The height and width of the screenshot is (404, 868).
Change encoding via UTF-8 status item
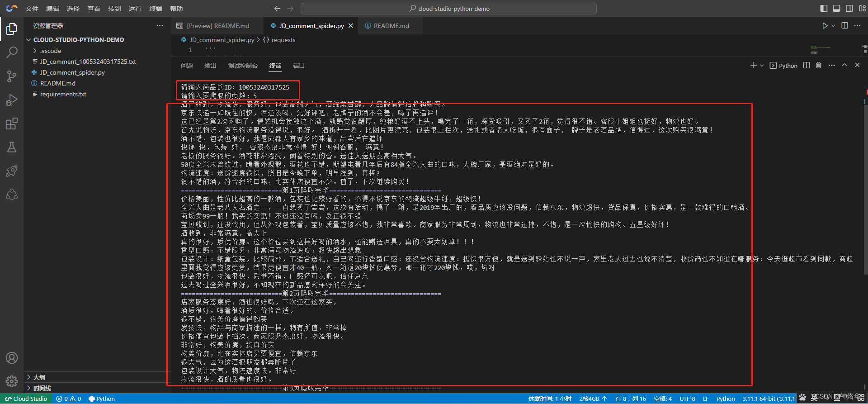pyautogui.click(x=687, y=399)
